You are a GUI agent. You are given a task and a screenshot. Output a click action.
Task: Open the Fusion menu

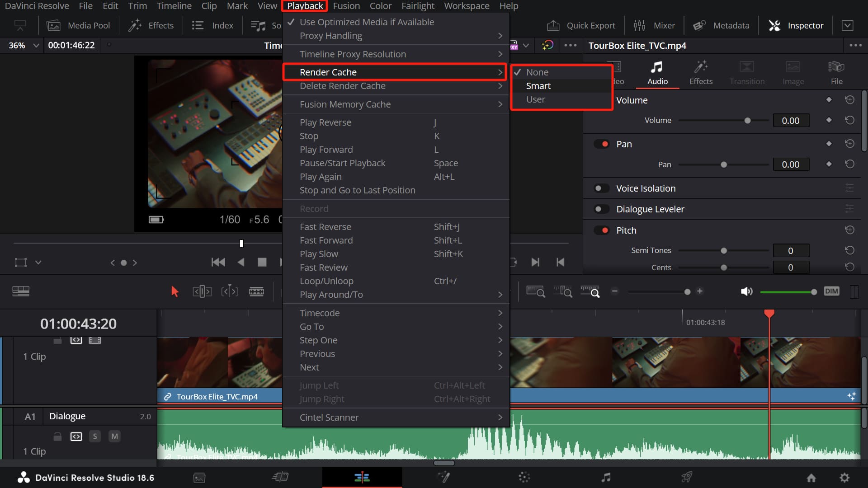point(346,6)
